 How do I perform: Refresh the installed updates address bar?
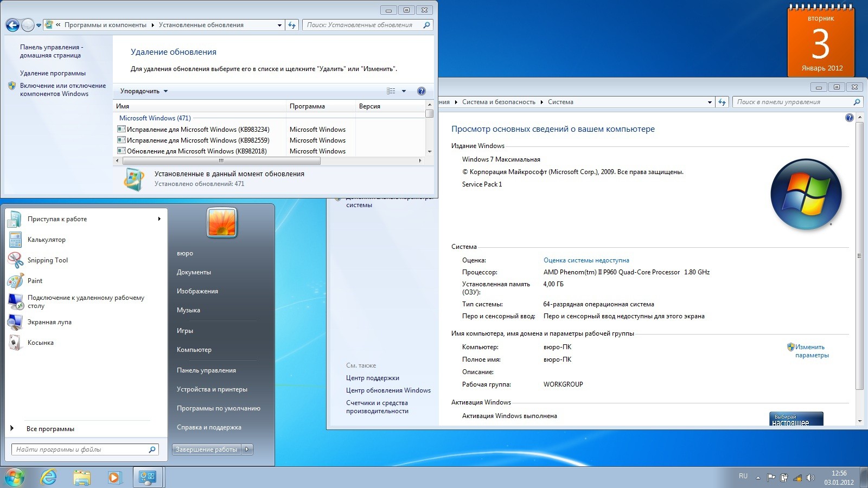[292, 25]
